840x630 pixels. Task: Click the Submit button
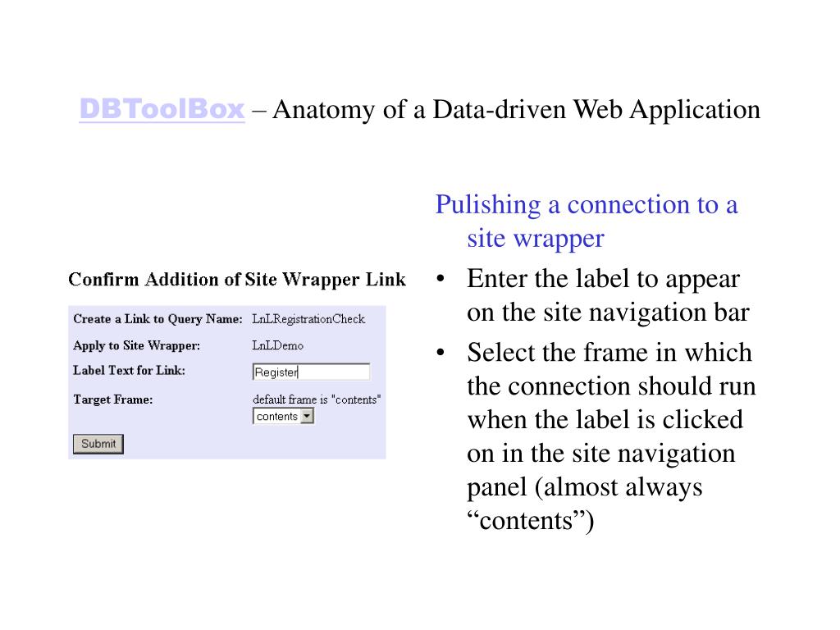coord(98,444)
